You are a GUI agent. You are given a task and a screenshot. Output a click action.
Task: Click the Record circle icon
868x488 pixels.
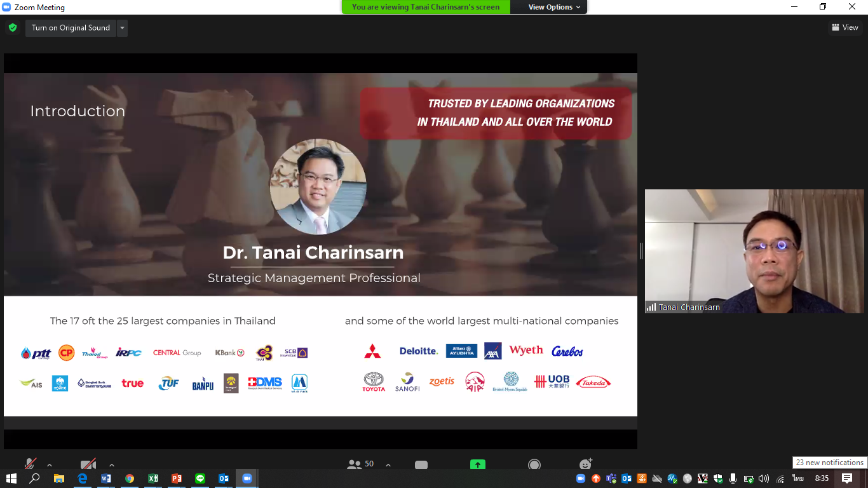[x=535, y=465]
